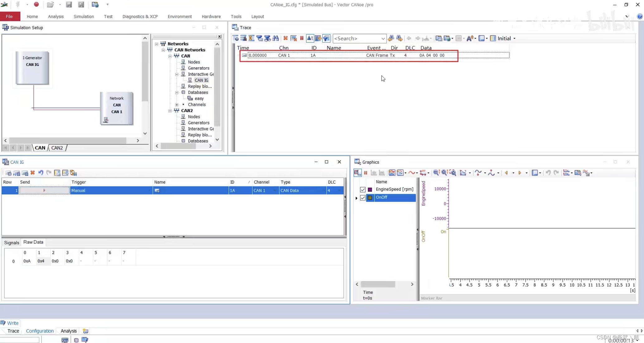Click the EngineSpeed purple color swatch

[370, 190]
